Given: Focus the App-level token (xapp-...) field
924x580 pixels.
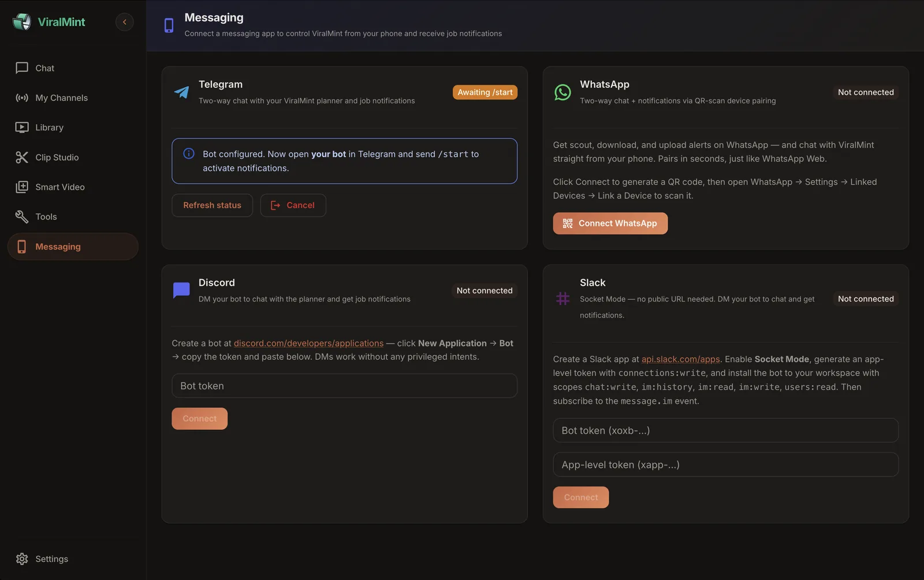Looking at the screenshot, I should click(725, 464).
